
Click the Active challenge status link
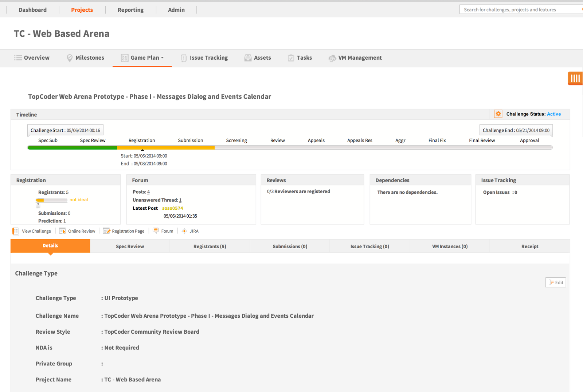point(554,114)
